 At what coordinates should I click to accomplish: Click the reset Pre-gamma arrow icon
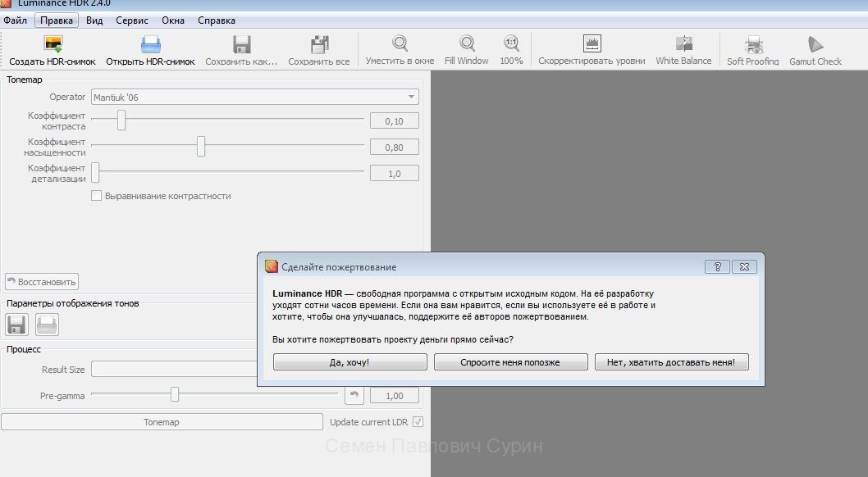[354, 395]
